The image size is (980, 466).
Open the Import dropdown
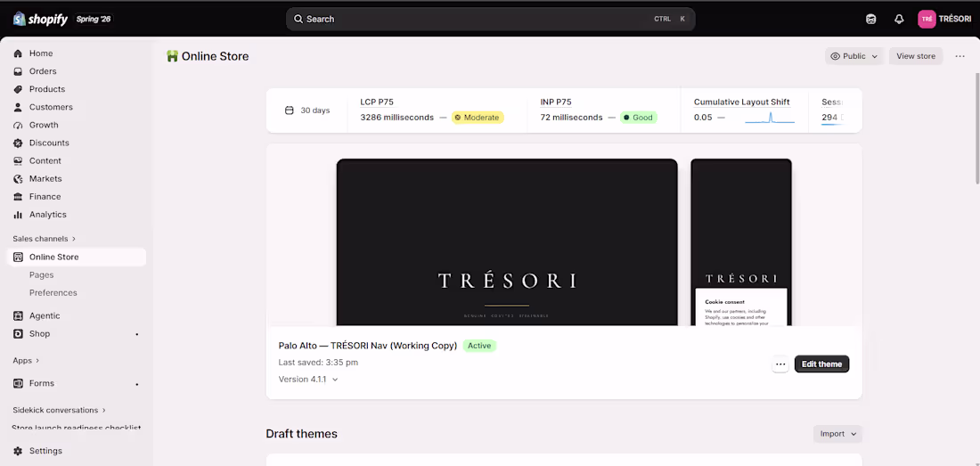pyautogui.click(x=837, y=434)
